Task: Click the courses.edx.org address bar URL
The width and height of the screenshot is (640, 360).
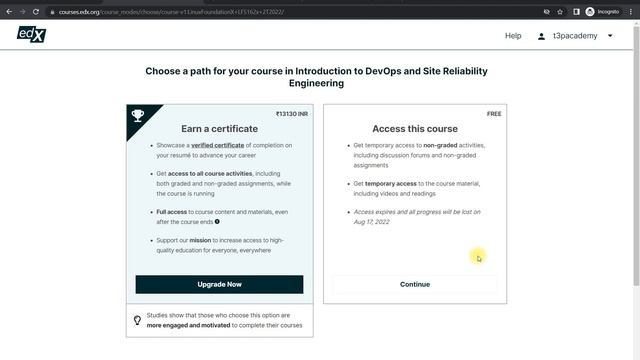Action: pos(171,12)
